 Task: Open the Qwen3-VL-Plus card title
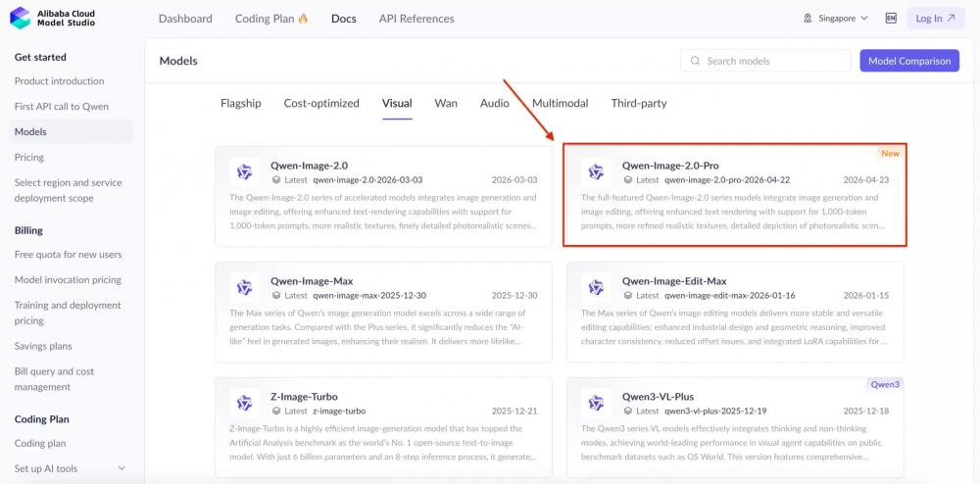(x=659, y=397)
